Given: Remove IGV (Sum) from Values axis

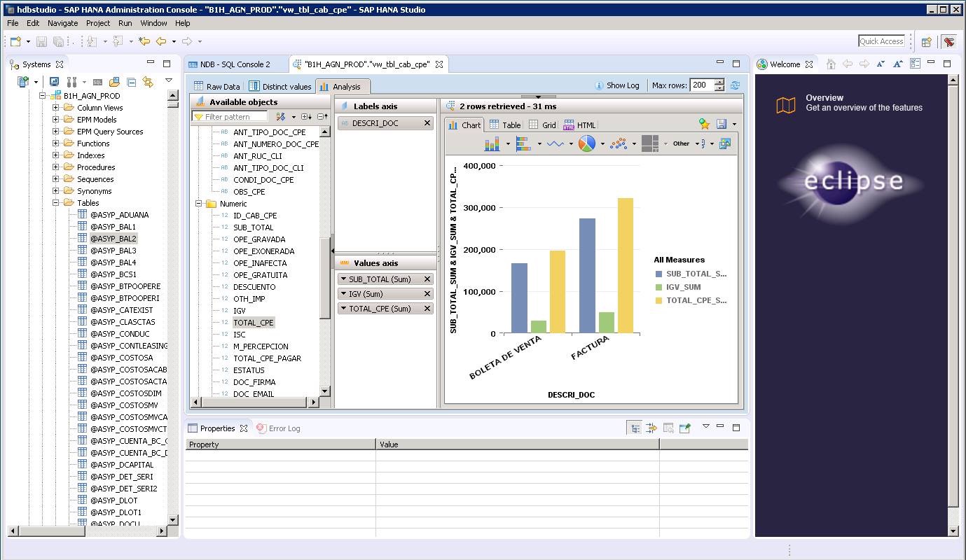Looking at the screenshot, I should (x=427, y=294).
